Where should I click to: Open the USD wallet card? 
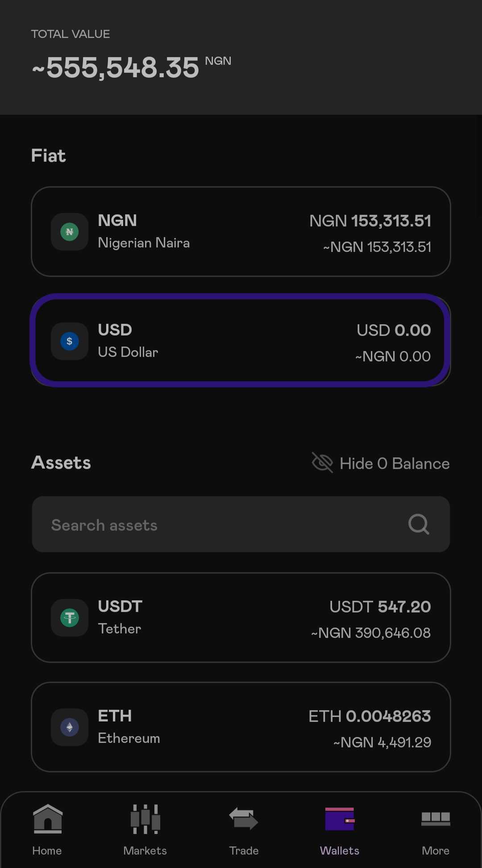[241, 341]
